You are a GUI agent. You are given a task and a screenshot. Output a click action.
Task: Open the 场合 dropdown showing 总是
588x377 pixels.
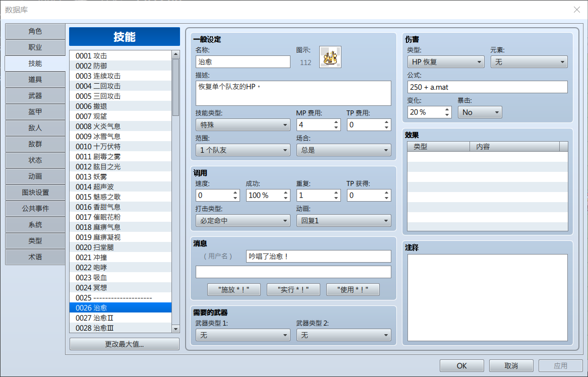click(343, 150)
